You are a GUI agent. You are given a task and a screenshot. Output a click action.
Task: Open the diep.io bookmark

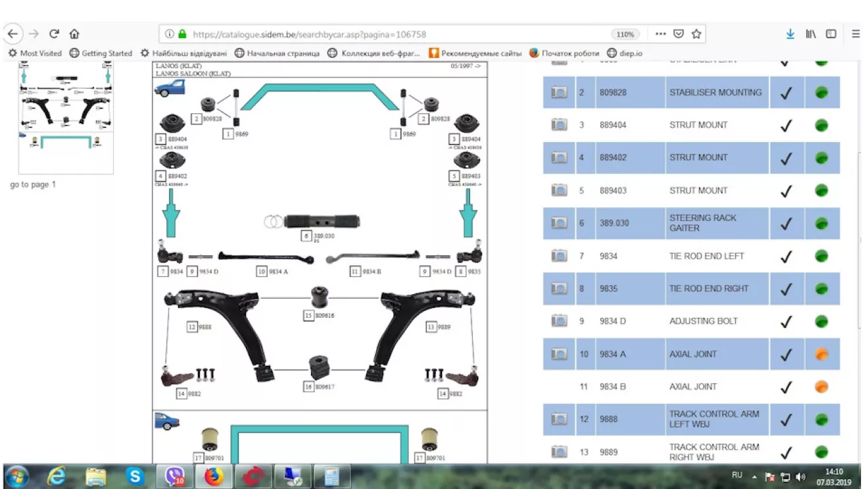(x=625, y=53)
